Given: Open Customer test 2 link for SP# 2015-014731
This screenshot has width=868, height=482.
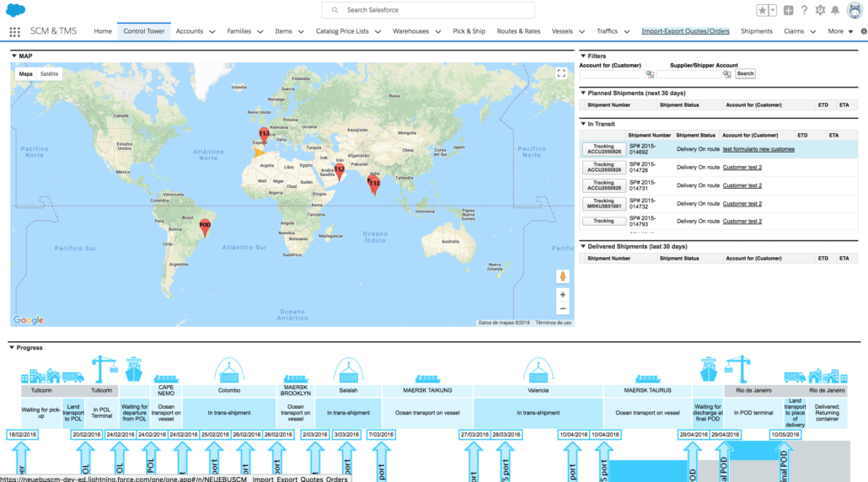Looking at the screenshot, I should click(x=742, y=185).
